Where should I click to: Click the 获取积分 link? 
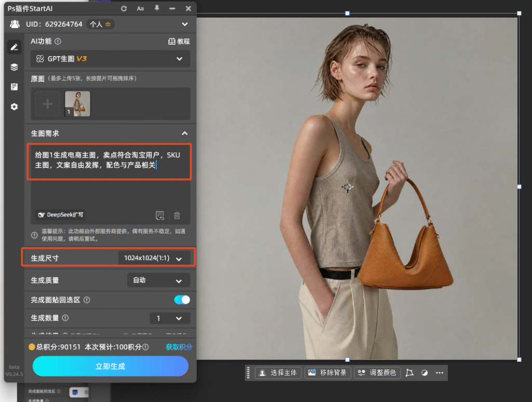click(x=179, y=347)
